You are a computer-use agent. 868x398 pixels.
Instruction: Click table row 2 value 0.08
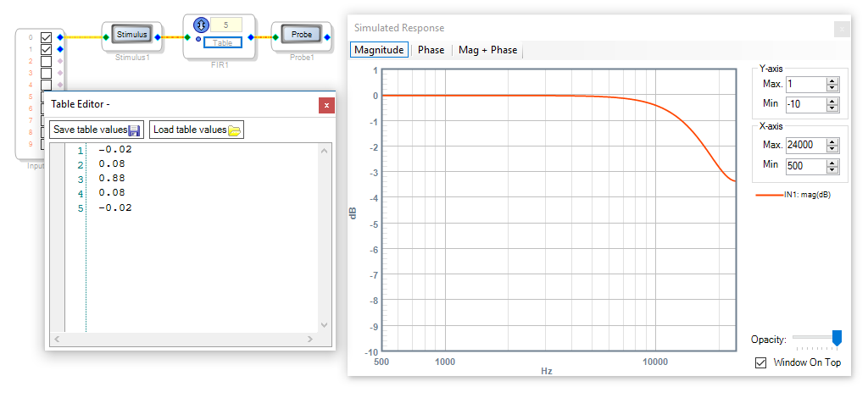112,164
